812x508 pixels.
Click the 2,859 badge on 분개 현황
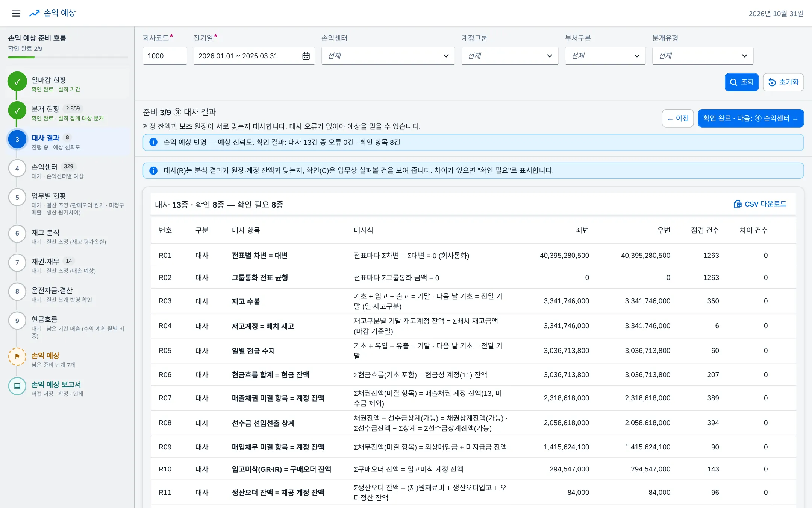tap(73, 109)
